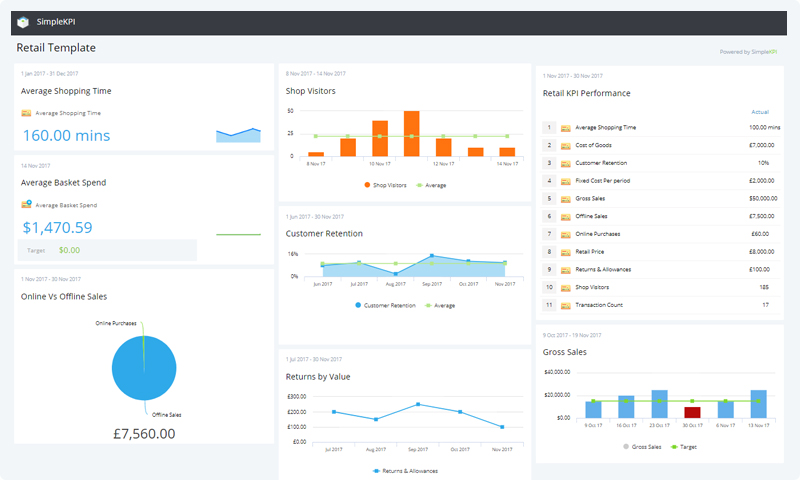Click the Average Shopping Time sparkline thumbnail
The image size is (800, 480).
coord(238,135)
